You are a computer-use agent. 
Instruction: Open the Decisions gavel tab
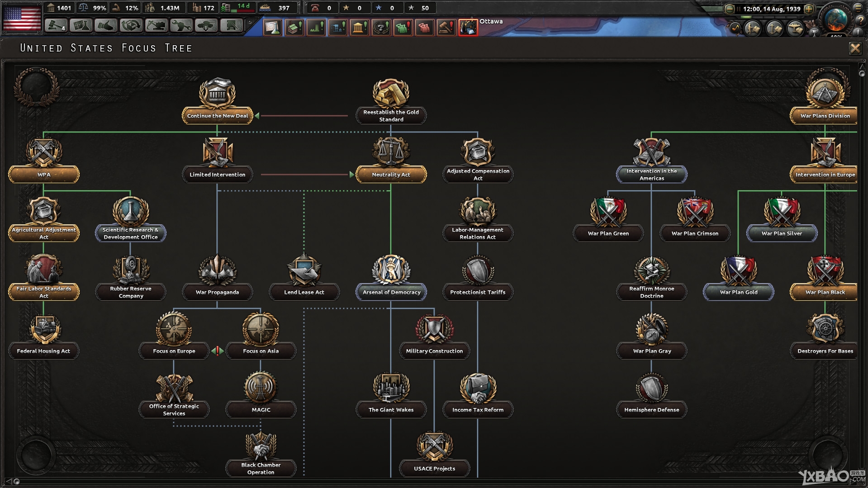[x=56, y=26]
